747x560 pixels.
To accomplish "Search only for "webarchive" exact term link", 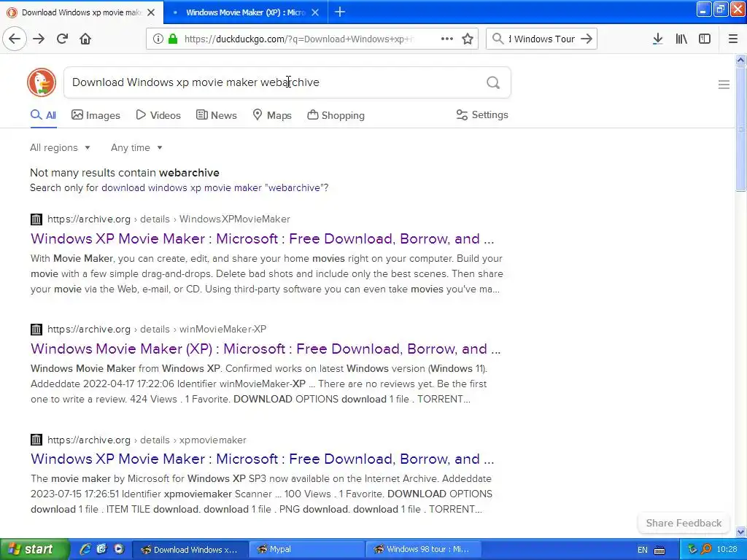I will [215, 187].
